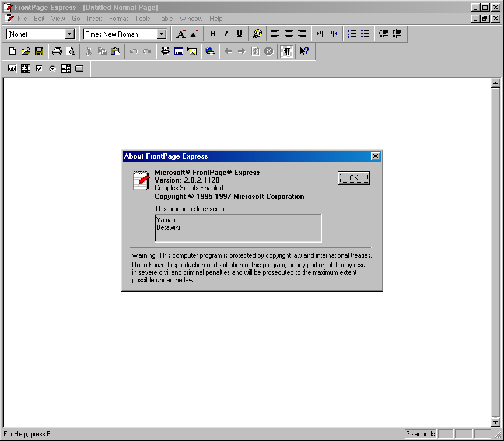The width and height of the screenshot is (504, 441).
Task: Click the vertical scrollbar up arrow
Action: [495, 83]
